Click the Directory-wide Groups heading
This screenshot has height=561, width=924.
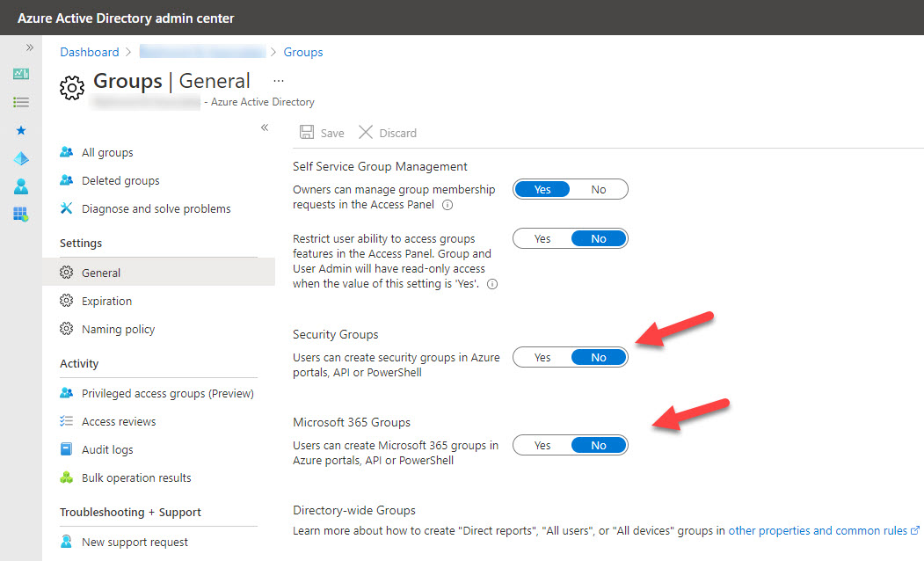[x=354, y=510]
